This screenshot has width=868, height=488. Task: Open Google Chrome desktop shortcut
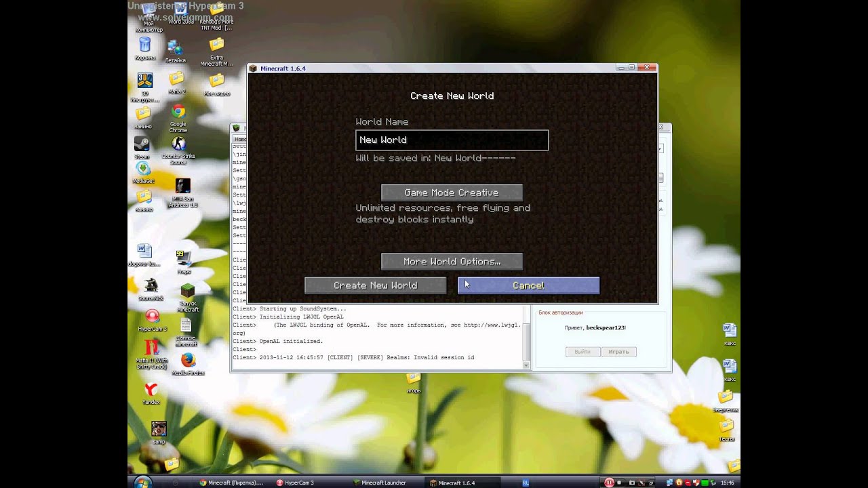tap(178, 119)
